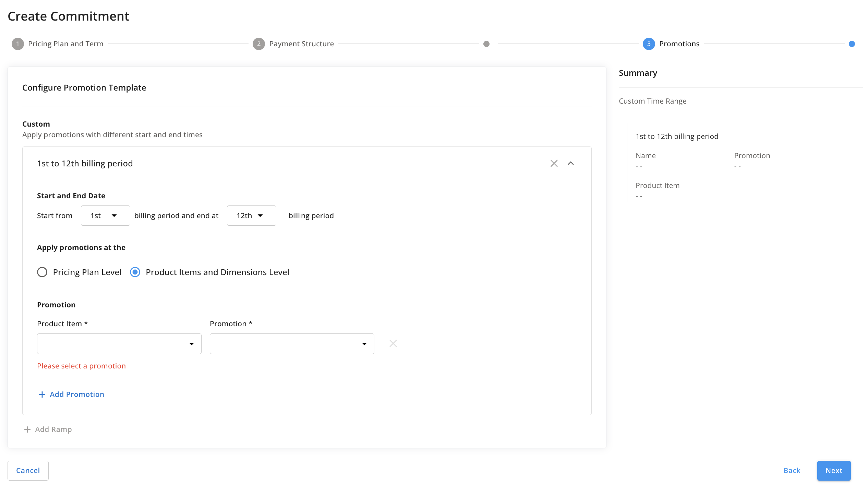Click the Cancel button
The height and width of the screenshot is (494, 868).
(x=28, y=471)
